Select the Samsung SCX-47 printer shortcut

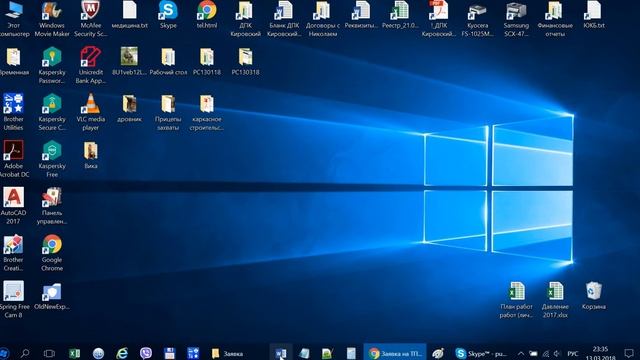coord(516,20)
